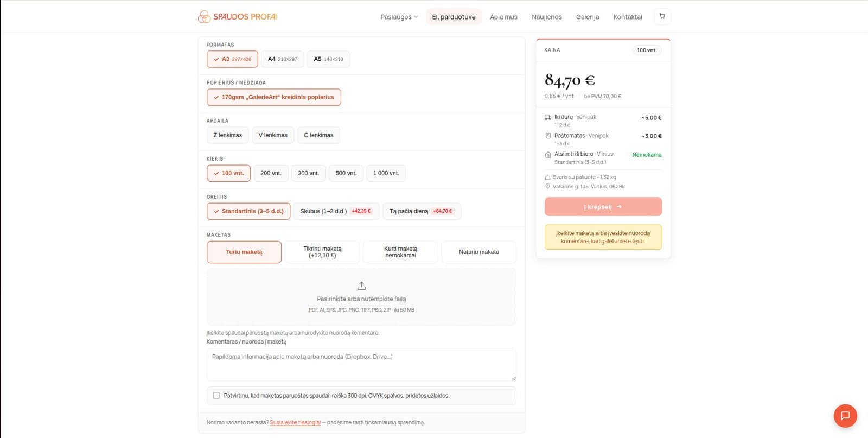The image size is (868, 438).
Task: Click the Paštomatas parcel locker icon
Action: point(548,136)
